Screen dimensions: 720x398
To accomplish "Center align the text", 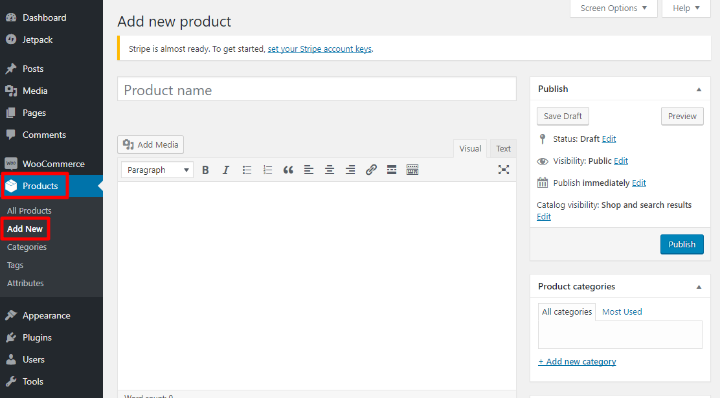I will (x=329, y=170).
